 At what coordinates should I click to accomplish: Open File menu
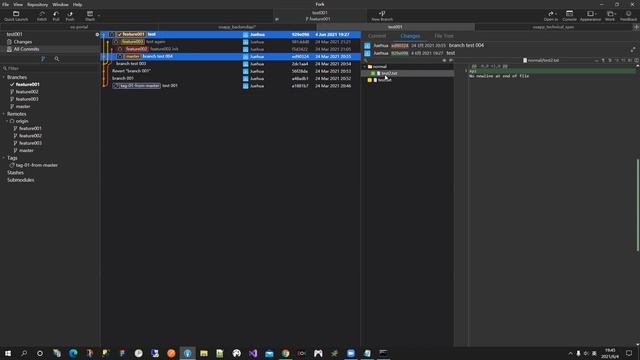point(5,4)
